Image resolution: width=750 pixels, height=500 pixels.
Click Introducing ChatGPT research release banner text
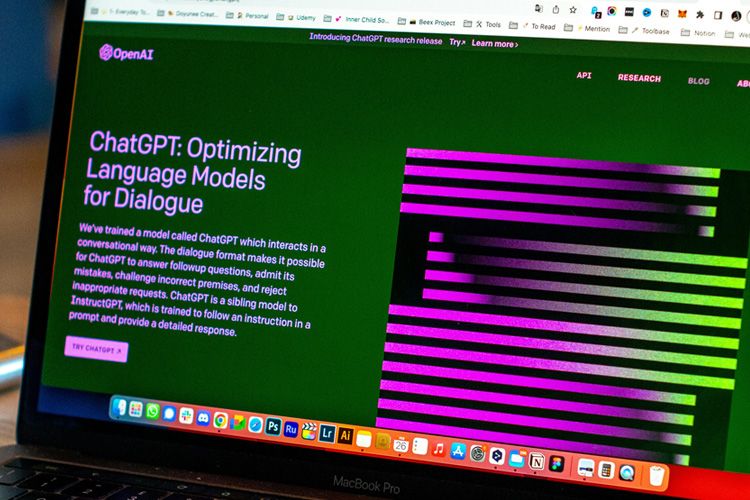click(375, 38)
